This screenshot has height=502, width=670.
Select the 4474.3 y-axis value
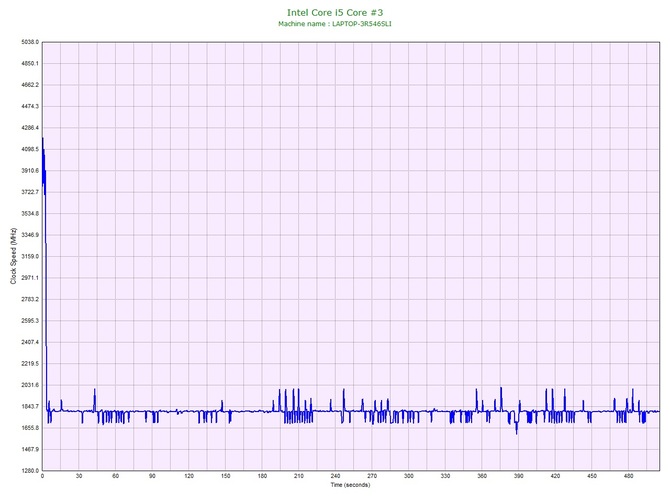coord(30,106)
